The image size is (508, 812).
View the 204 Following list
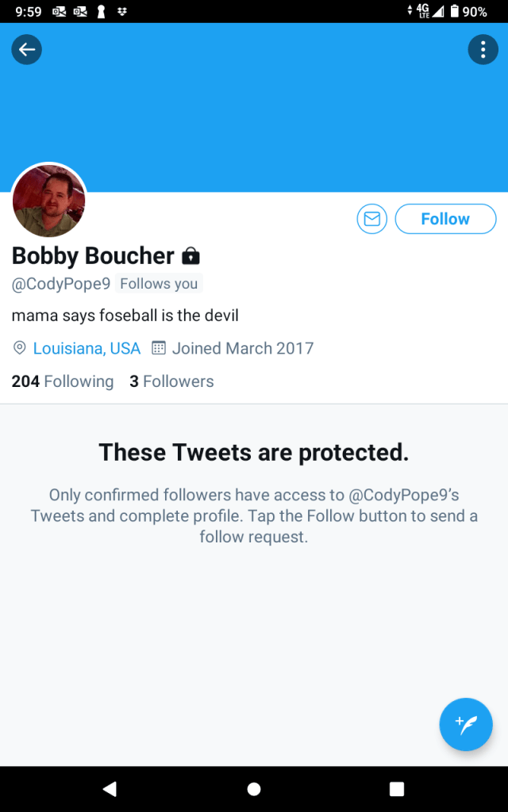coord(63,381)
